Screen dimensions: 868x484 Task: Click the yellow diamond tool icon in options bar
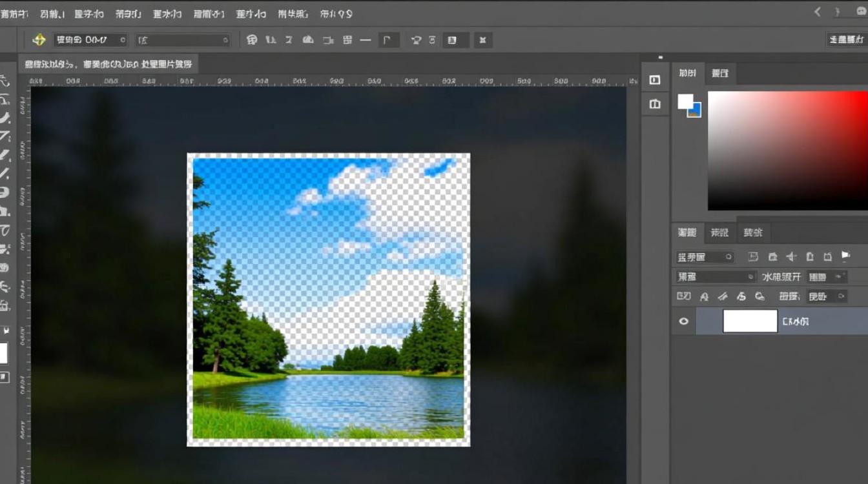(x=39, y=40)
